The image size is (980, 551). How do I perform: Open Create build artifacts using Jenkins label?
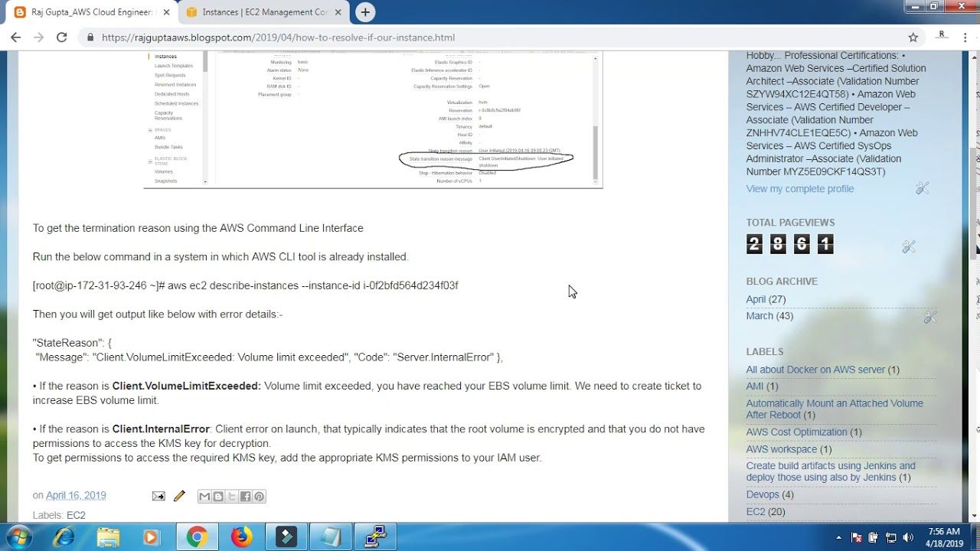tap(831, 471)
